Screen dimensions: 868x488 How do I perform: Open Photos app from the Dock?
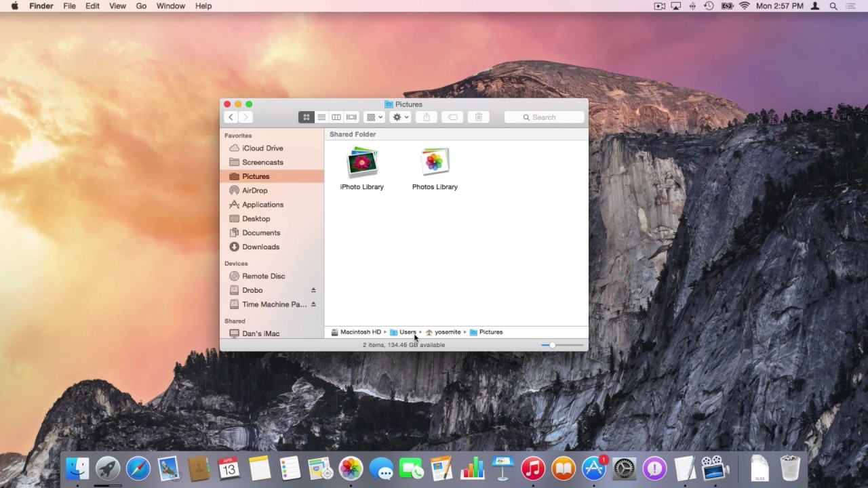pos(351,468)
